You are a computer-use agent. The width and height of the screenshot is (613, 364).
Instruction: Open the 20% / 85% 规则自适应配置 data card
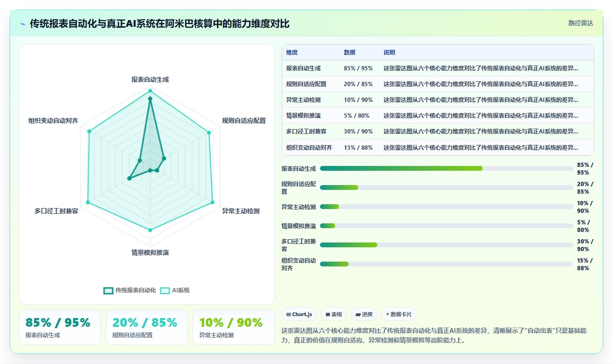147,327
